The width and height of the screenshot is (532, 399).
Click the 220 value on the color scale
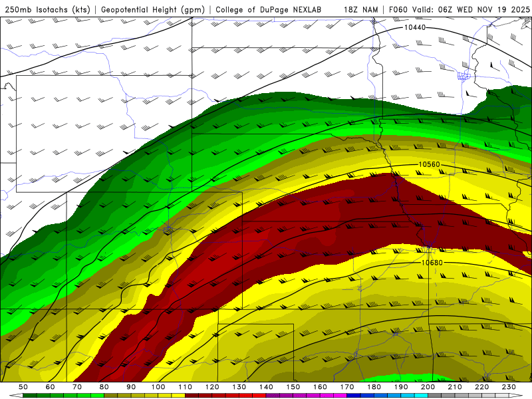[481, 387]
